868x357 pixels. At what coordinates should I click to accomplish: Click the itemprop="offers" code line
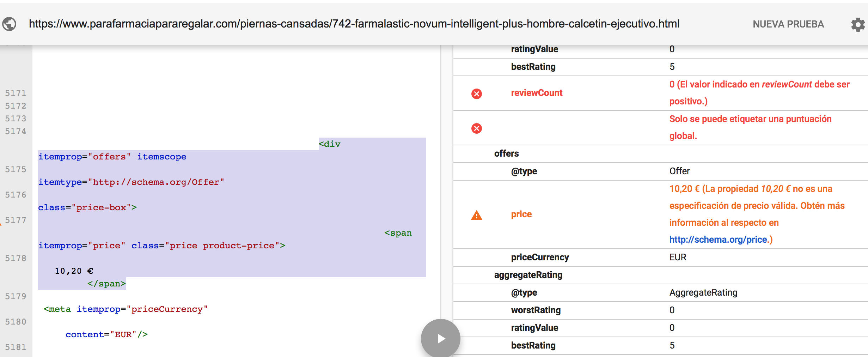pyautogui.click(x=112, y=157)
